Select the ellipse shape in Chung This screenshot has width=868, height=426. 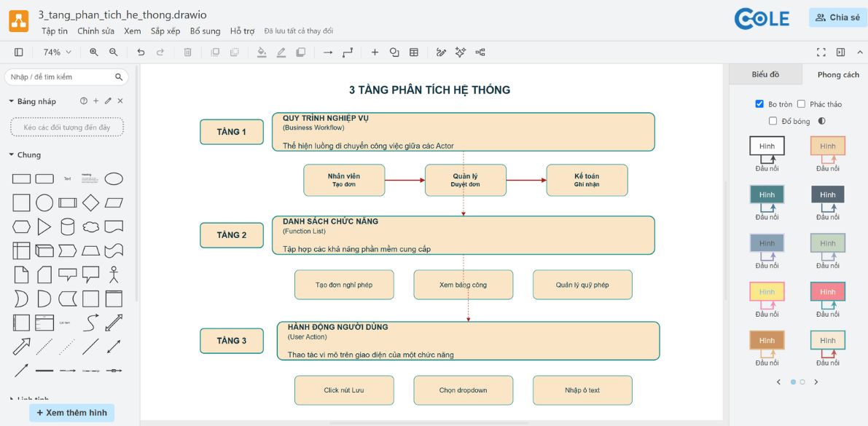[114, 178]
